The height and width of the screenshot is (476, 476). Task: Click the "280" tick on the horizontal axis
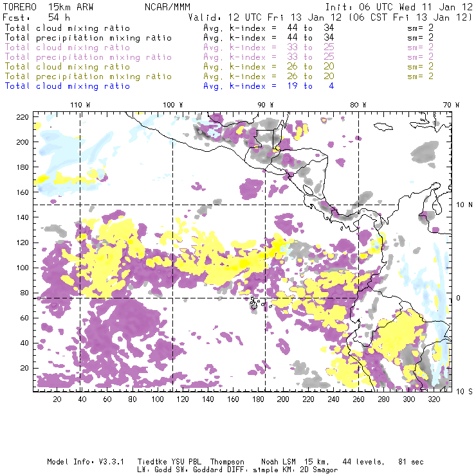pos(383,399)
